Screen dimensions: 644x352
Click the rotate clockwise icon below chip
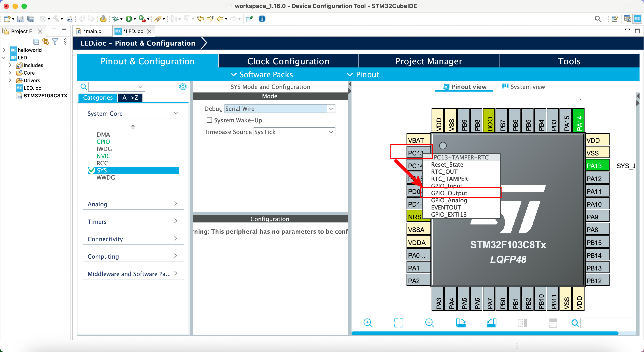(x=460, y=323)
